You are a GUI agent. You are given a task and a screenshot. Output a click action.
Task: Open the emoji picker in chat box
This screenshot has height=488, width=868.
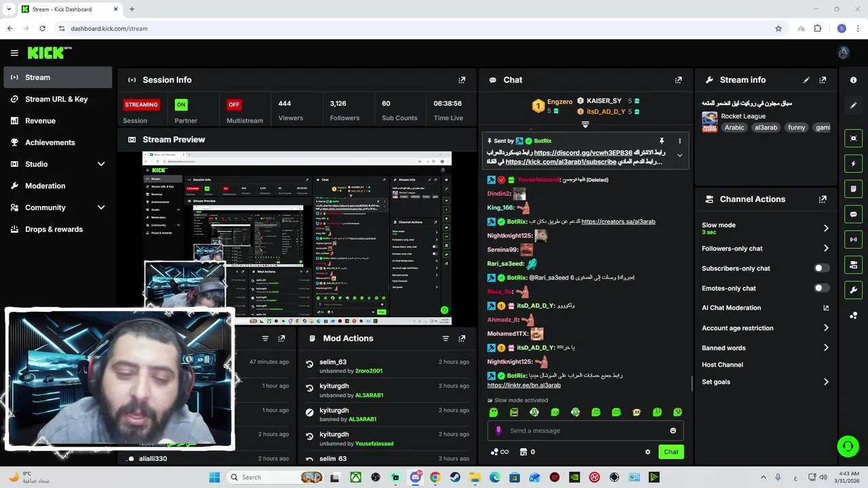coord(673,430)
